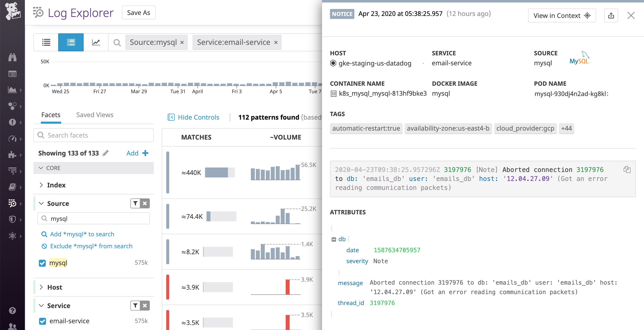Screen dimensions: 644x330
Task: Uncheck the mysql source checkbox
Action: coord(42,263)
